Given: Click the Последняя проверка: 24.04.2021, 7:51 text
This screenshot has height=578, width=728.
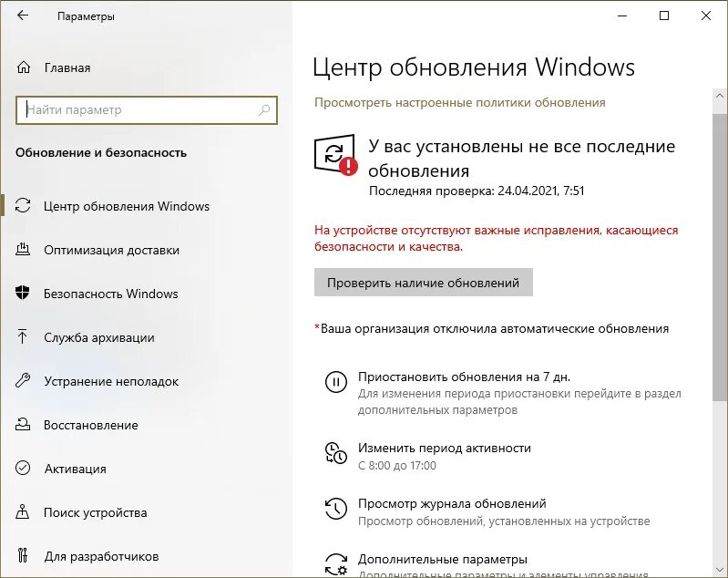Looking at the screenshot, I should click(477, 191).
